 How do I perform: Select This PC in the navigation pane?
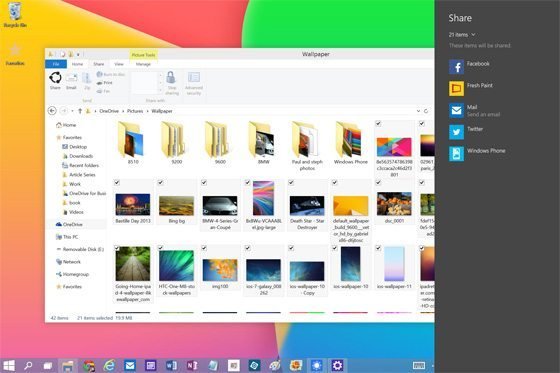[67, 237]
